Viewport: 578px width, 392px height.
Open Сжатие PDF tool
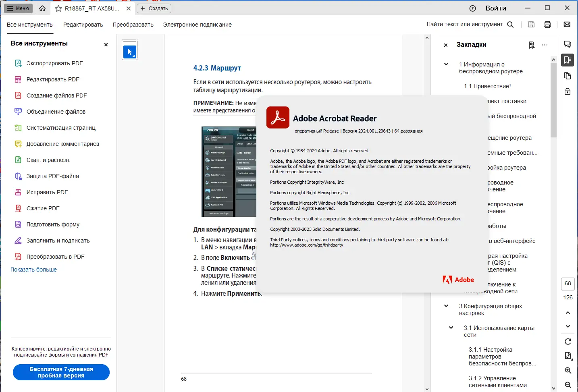pyautogui.click(x=43, y=208)
